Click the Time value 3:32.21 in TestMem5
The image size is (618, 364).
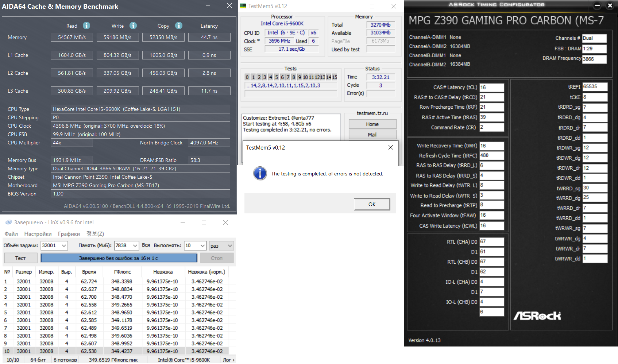tap(381, 77)
